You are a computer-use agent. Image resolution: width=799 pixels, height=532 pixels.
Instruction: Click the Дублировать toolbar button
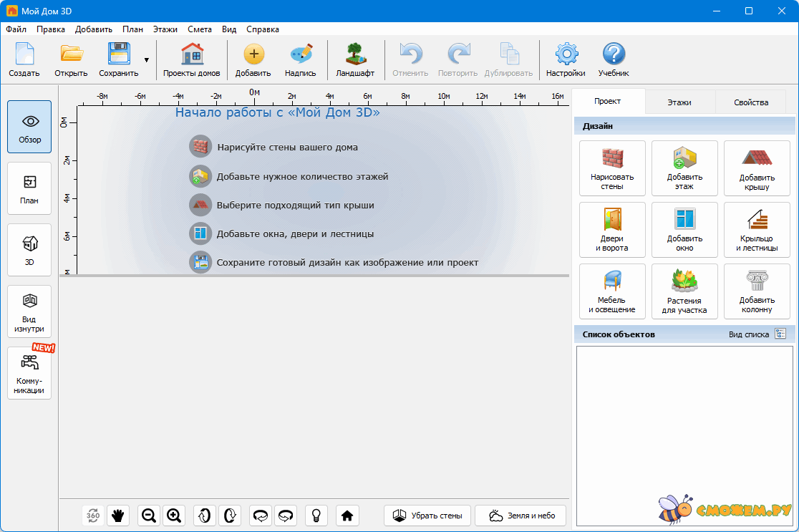coord(508,59)
